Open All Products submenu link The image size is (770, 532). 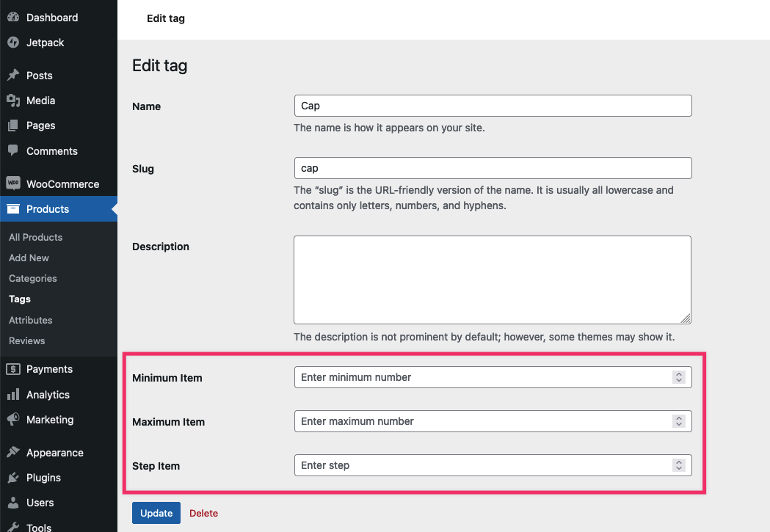point(35,237)
